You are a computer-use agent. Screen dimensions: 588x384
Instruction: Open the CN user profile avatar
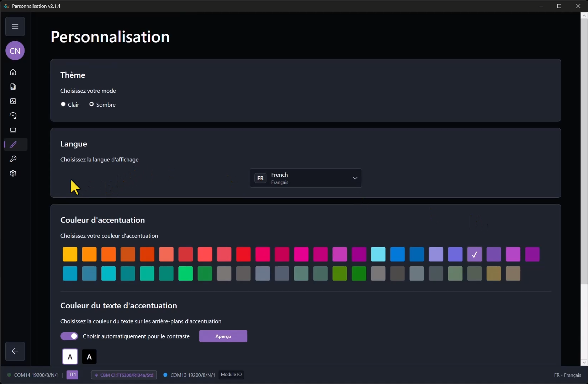point(15,51)
